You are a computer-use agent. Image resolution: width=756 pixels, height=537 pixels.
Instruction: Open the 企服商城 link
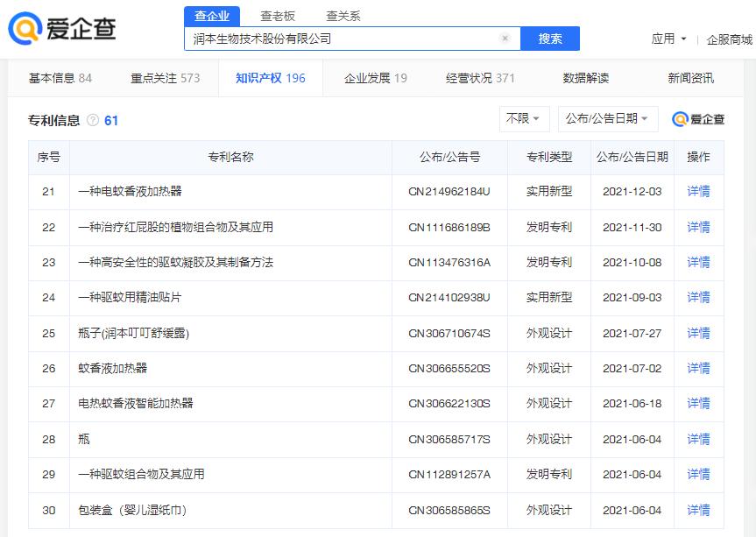(x=729, y=39)
